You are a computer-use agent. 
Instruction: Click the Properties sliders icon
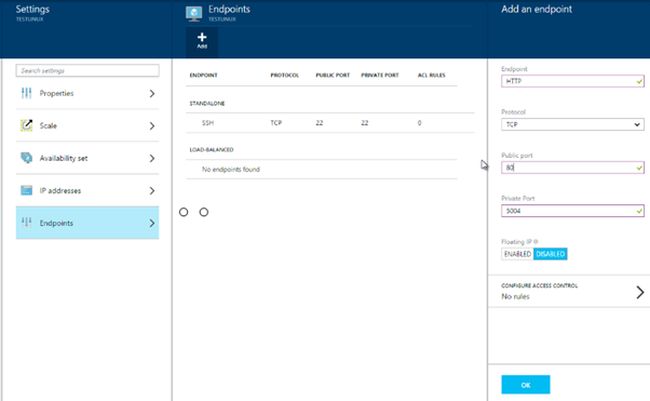(26, 93)
